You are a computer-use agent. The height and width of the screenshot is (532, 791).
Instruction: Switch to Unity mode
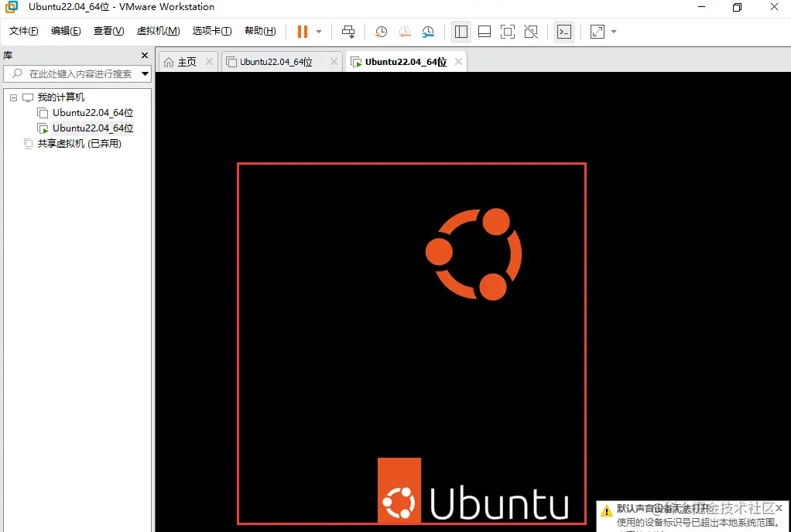[x=531, y=32]
